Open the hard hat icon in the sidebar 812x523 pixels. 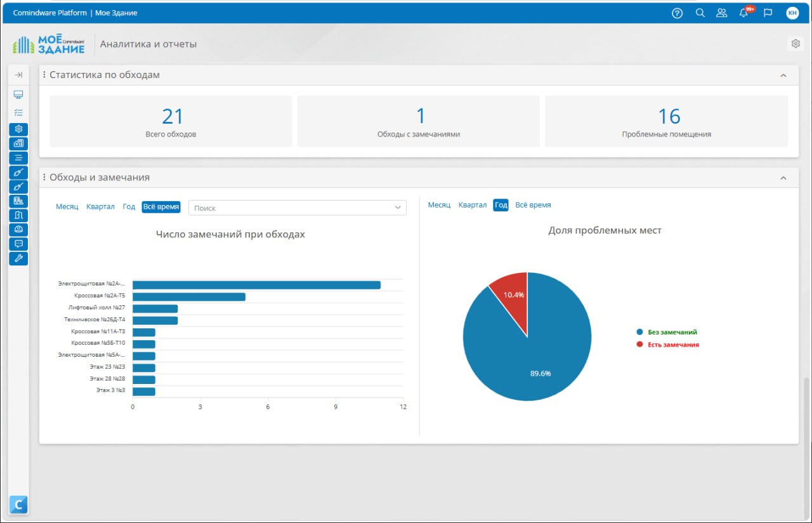pyautogui.click(x=18, y=229)
